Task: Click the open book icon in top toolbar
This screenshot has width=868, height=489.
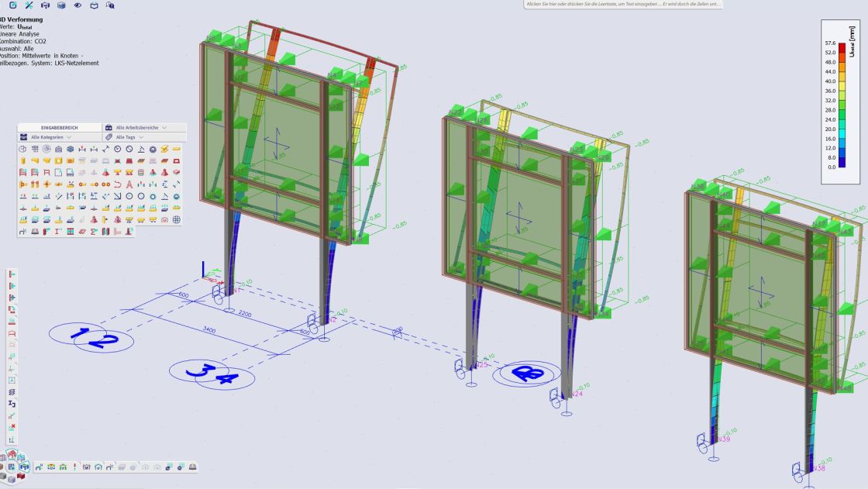Action: pos(94,5)
